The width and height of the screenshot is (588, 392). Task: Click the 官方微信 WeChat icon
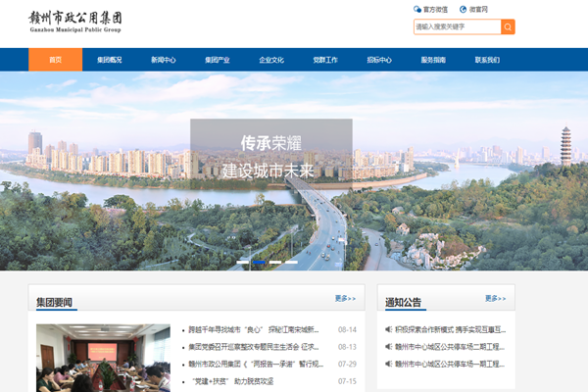tap(418, 9)
